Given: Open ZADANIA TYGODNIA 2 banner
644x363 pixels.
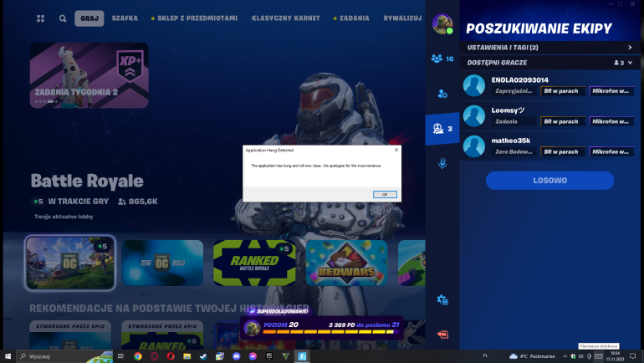Looking at the screenshot, I should click(89, 75).
